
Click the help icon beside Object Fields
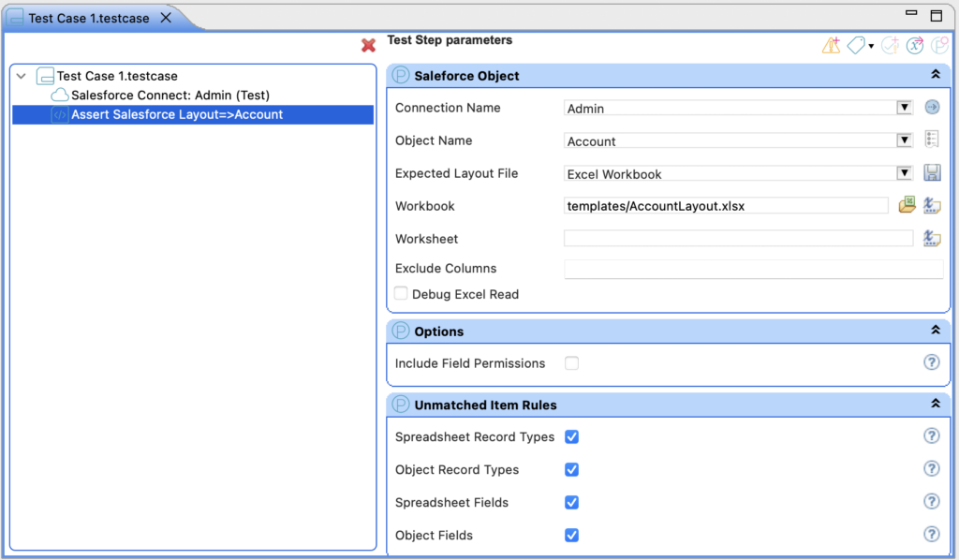click(932, 535)
